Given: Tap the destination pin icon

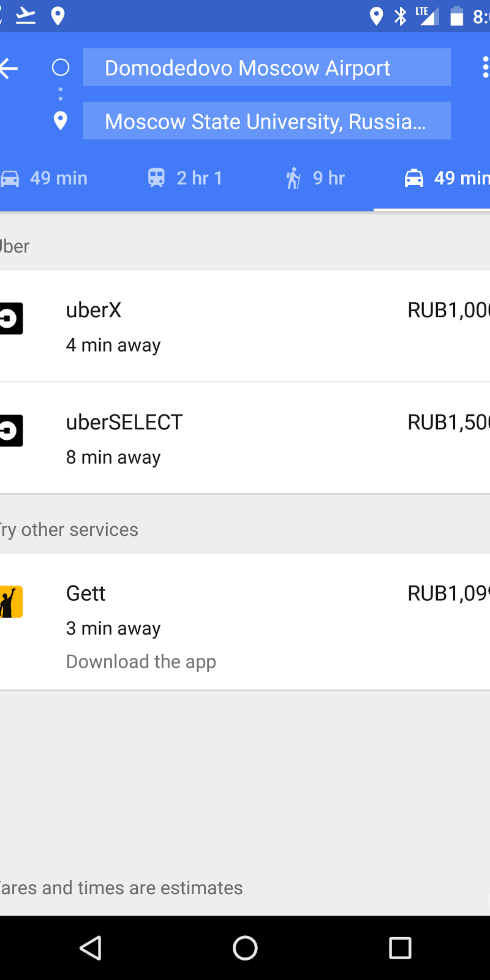Looking at the screenshot, I should click(60, 121).
